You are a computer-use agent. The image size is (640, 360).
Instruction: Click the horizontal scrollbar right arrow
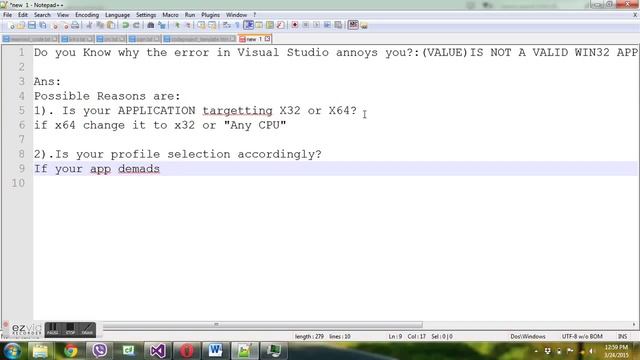tap(634, 324)
